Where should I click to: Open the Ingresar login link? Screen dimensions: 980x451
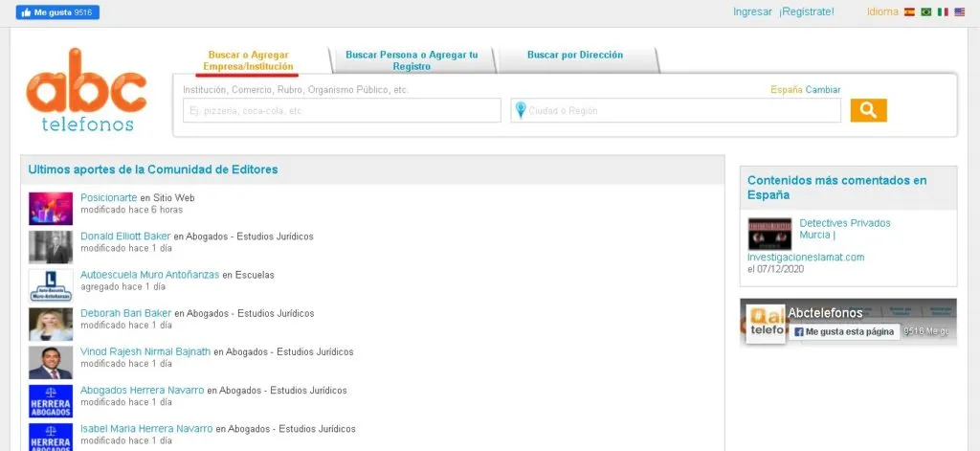click(752, 11)
